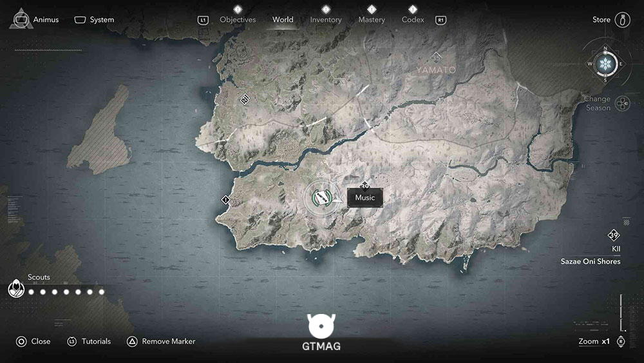This screenshot has width=644, height=363.
Task: Open Tutorials
Action: coord(96,341)
